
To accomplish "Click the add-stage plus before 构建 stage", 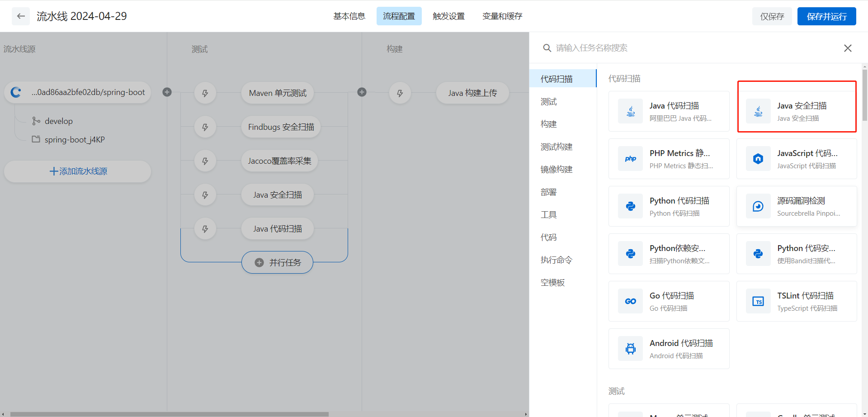I will click(x=362, y=92).
